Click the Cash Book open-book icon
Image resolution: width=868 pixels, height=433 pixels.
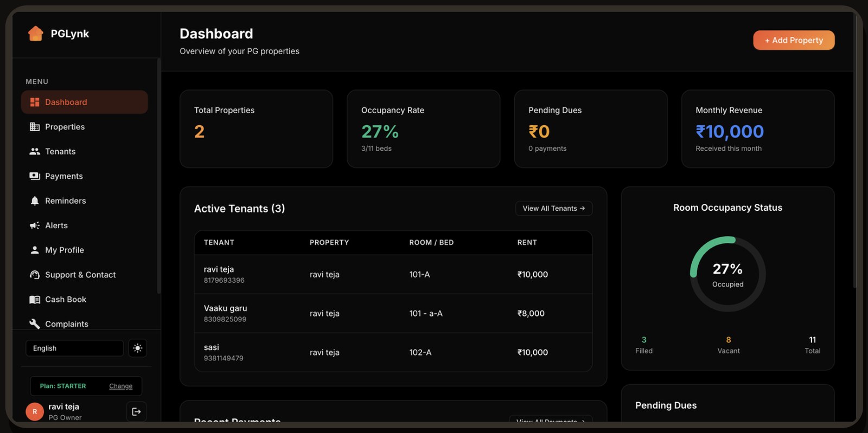click(x=35, y=300)
